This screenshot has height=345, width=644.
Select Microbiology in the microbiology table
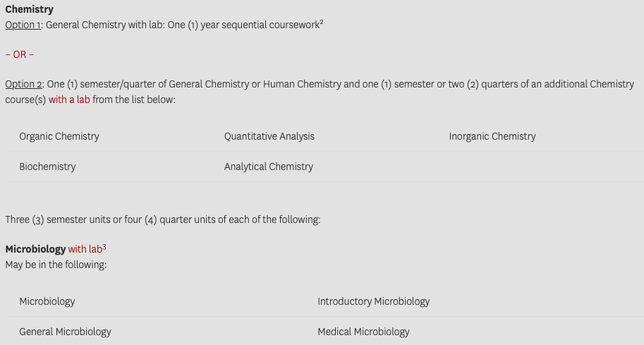pos(47,301)
